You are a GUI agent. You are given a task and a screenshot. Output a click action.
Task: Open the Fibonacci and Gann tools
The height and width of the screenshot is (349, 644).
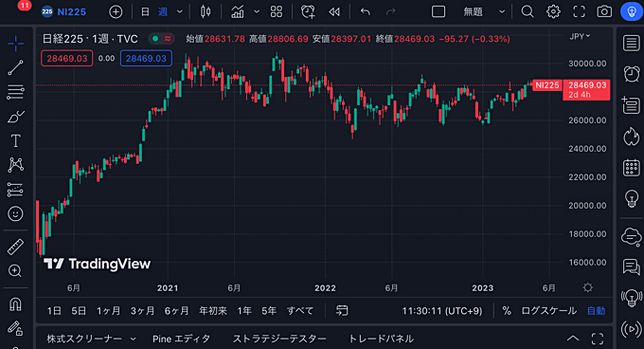[15, 92]
